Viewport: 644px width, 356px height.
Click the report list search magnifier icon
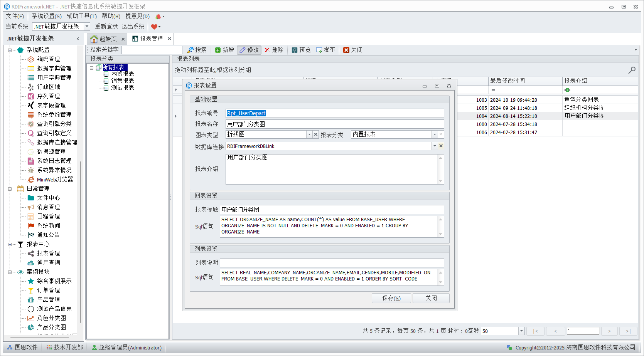point(632,70)
